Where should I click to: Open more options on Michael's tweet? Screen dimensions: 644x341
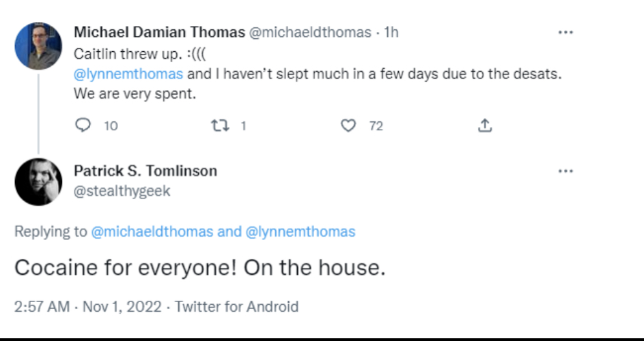coord(565,33)
